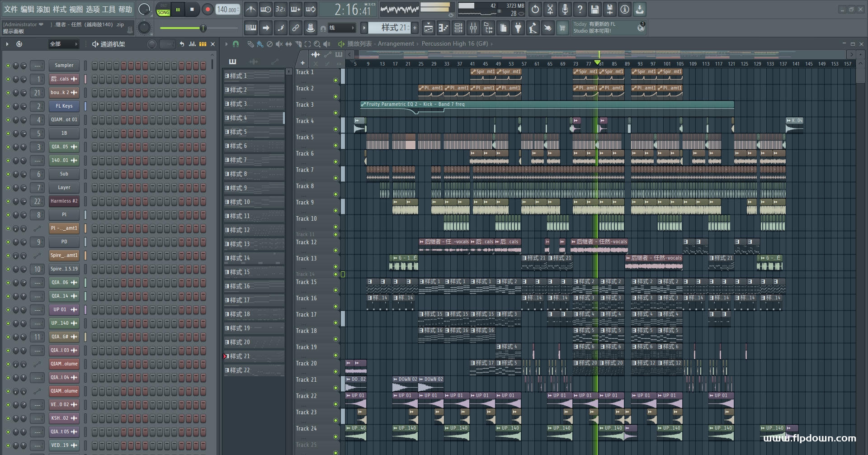Open the plugin picker plug icon
The width and height of the screenshot is (868, 455).
pyautogui.click(x=518, y=28)
